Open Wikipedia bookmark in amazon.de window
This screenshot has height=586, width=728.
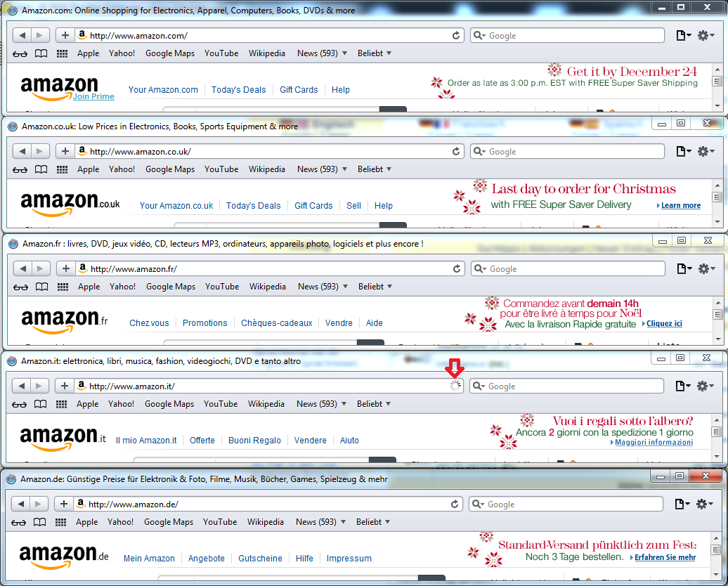coord(266,522)
